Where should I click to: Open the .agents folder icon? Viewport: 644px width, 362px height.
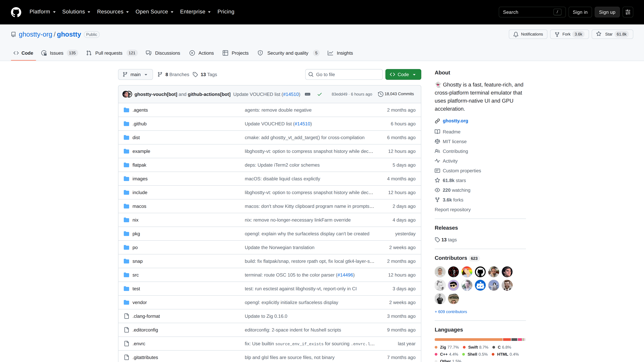[126, 110]
